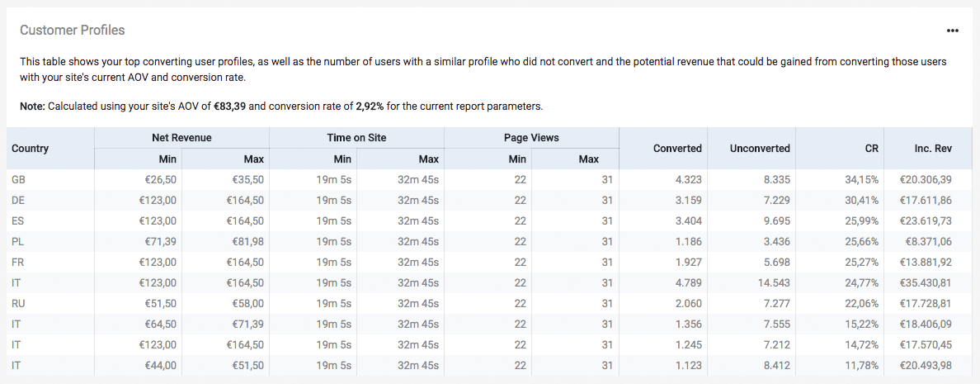Click converted value 2.060
The height and width of the screenshot is (384, 980).
pos(690,303)
